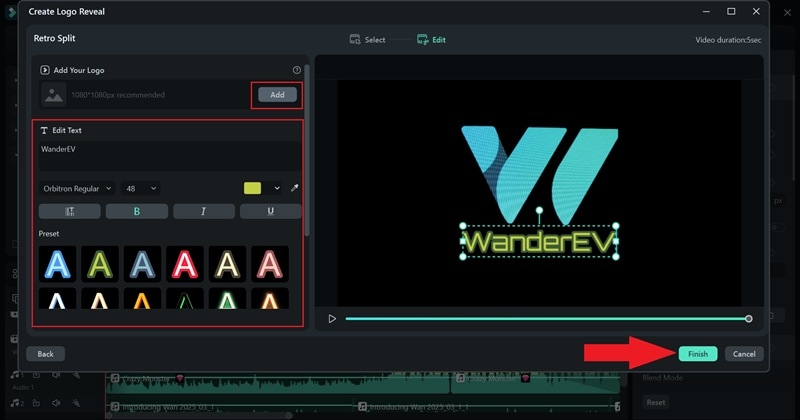Click the Preset label
Viewport: 800px width, 420px height.
click(x=49, y=233)
